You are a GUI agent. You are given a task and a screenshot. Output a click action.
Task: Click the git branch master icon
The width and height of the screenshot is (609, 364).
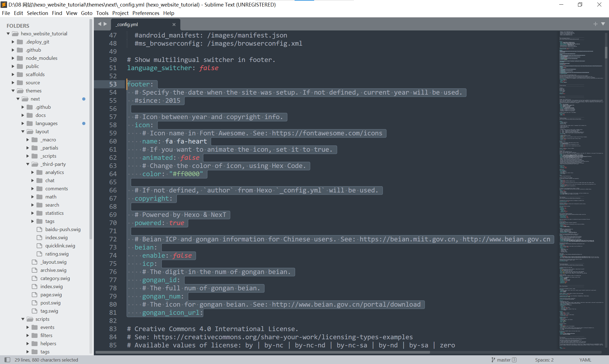493,360
